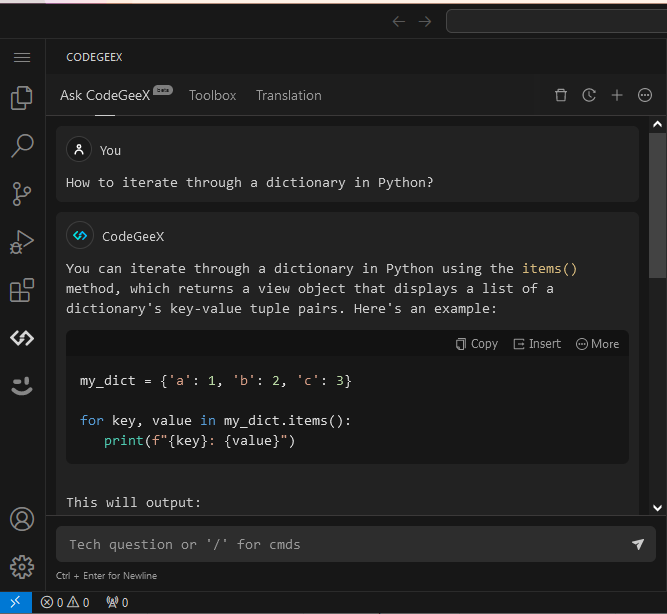667x614 pixels.
Task: Open the hamburger menu icon
Action: pos(22,57)
